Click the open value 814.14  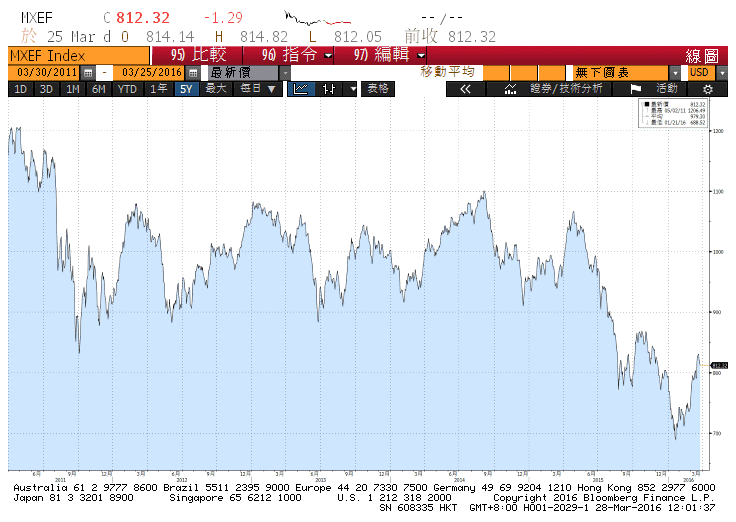coord(170,37)
